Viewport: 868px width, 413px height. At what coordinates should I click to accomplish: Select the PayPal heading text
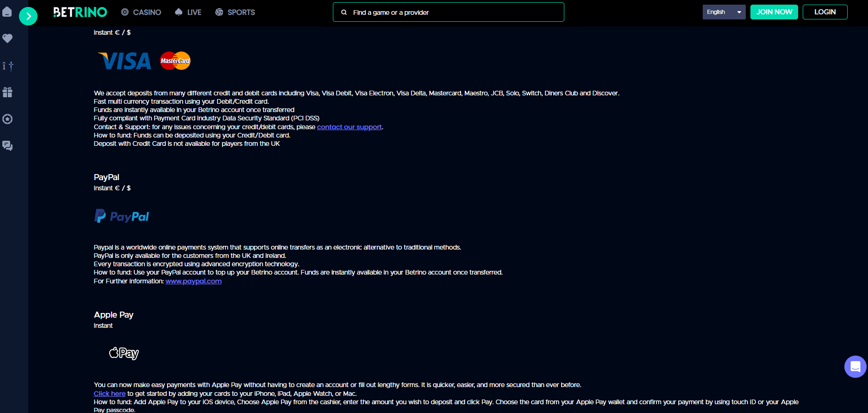point(106,177)
